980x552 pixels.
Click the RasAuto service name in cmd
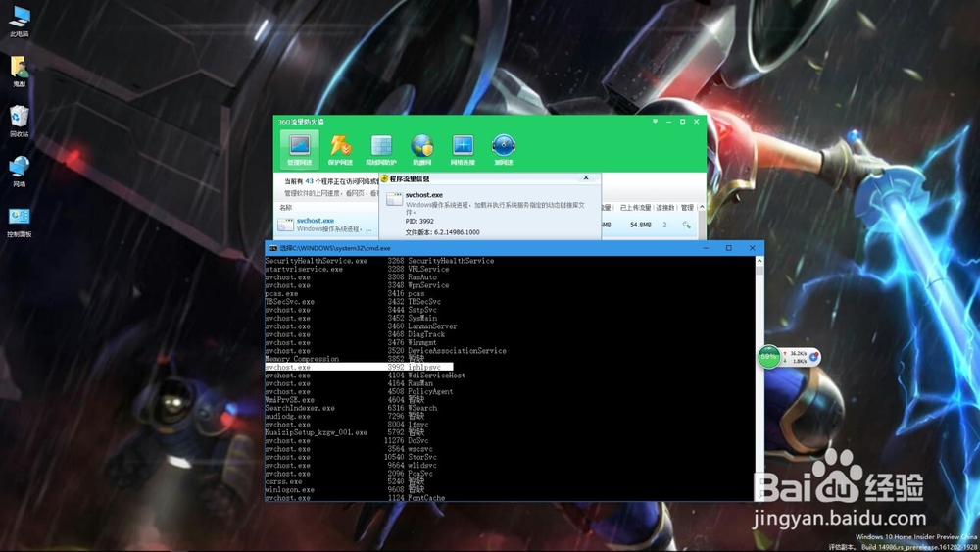(x=422, y=276)
